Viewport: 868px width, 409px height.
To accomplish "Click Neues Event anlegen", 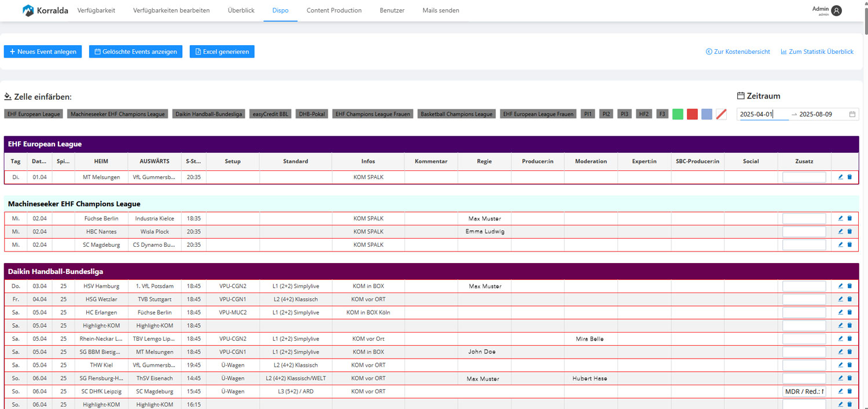I will (43, 52).
